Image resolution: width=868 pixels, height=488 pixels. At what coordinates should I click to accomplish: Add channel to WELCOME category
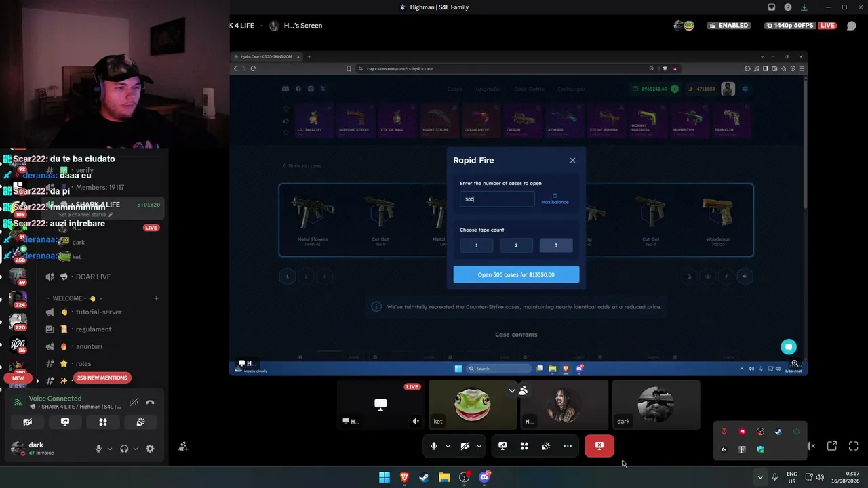point(156,298)
